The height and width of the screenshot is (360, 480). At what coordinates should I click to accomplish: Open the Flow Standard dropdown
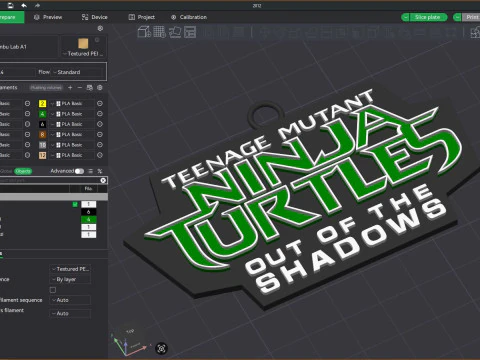pos(78,72)
